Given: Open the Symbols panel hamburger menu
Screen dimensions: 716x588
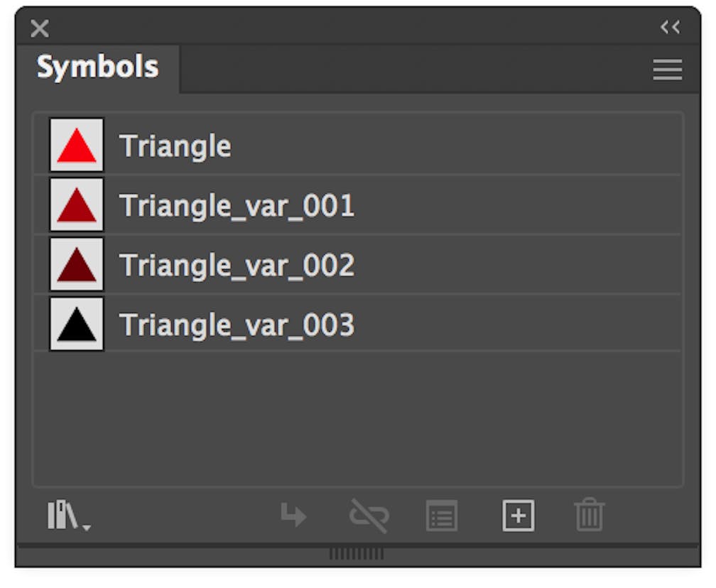Looking at the screenshot, I should point(667,70).
